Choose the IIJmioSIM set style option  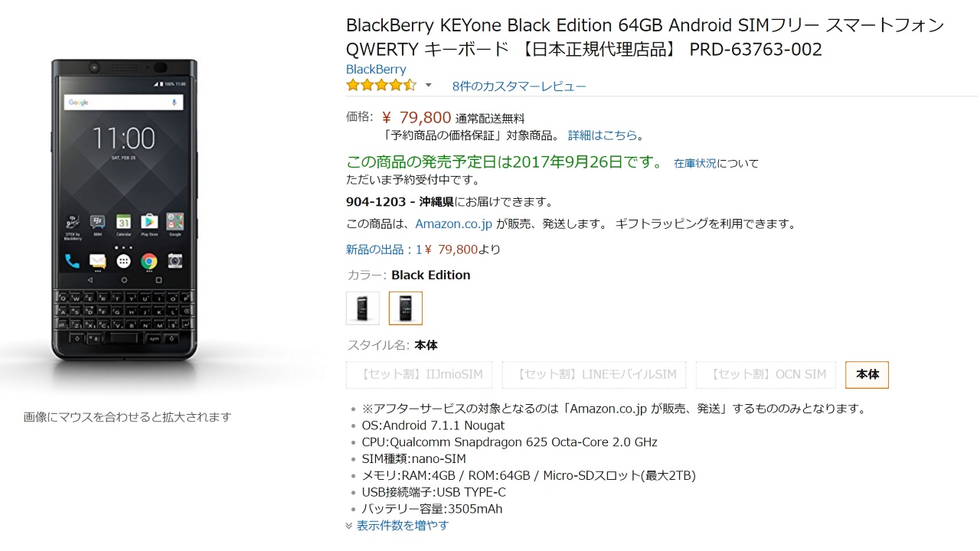point(422,375)
